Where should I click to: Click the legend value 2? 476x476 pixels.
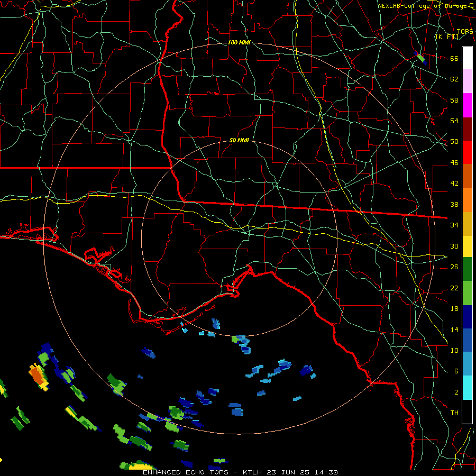point(456,392)
